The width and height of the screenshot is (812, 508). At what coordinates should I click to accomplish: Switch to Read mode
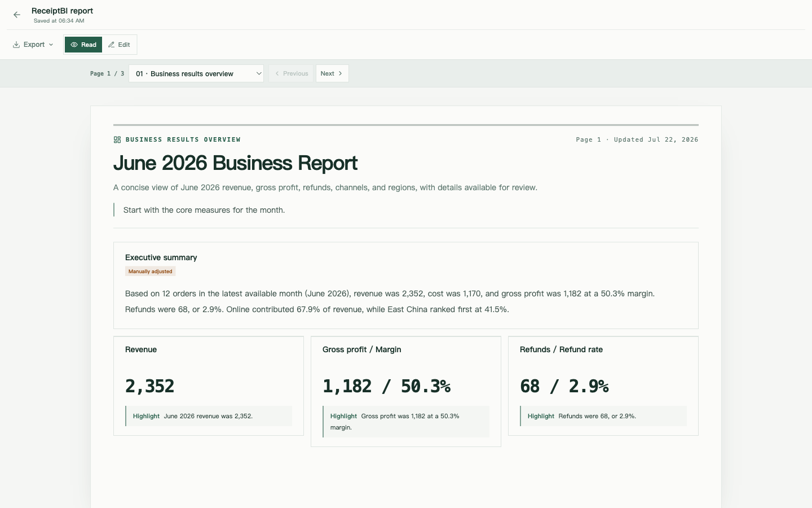tap(83, 45)
